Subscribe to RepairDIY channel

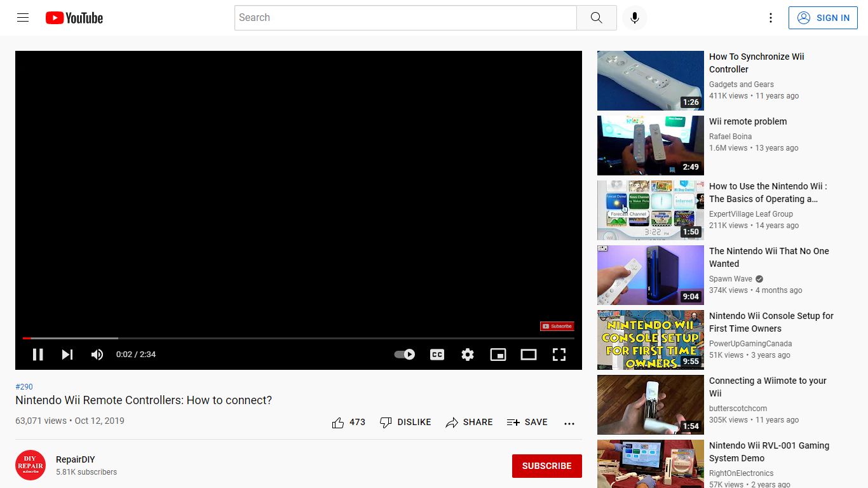[546, 466]
